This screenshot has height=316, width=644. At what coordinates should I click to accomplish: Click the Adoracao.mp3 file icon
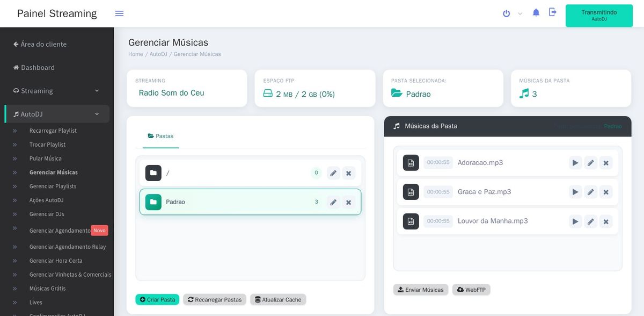(x=411, y=163)
